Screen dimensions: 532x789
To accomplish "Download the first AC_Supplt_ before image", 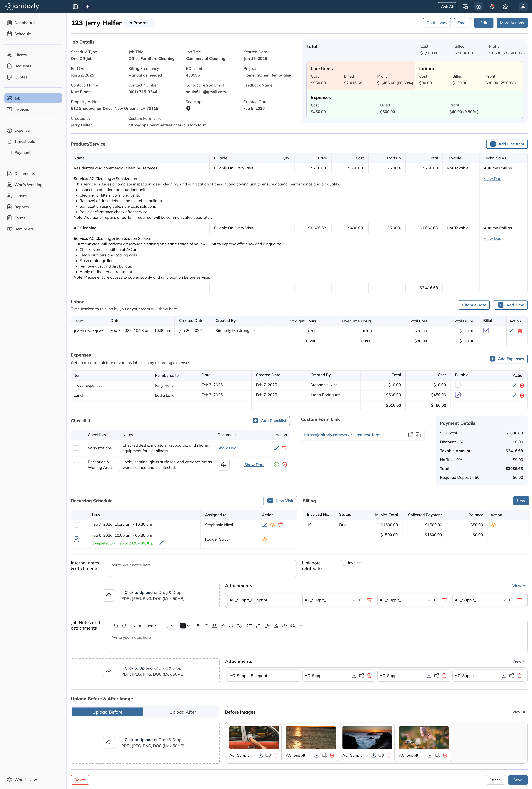I will tap(260, 755).
